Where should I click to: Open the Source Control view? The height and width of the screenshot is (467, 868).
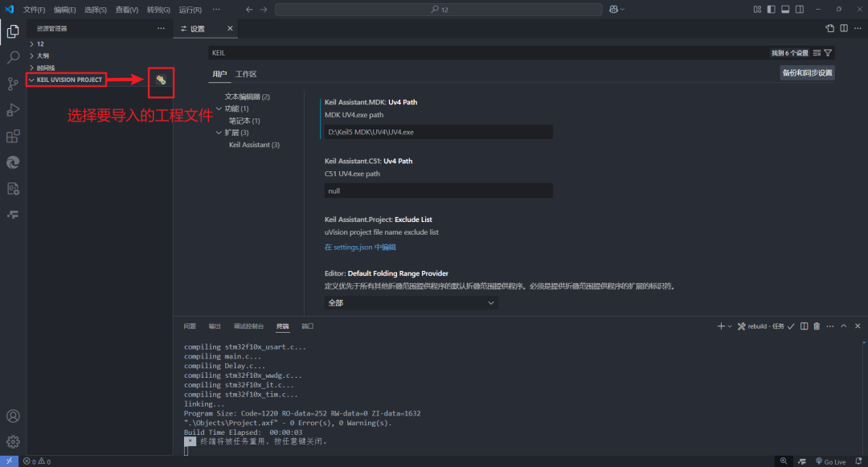(x=13, y=84)
